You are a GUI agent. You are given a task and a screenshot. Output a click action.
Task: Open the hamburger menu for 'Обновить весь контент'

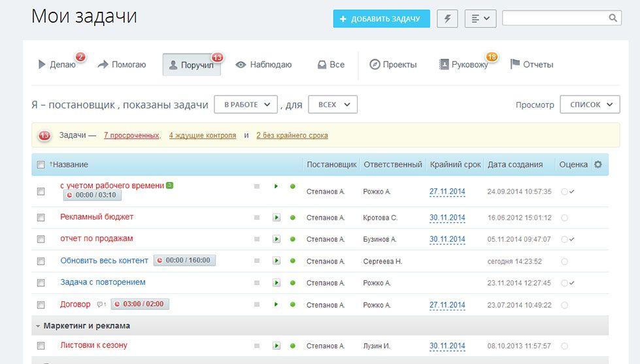pos(257,261)
